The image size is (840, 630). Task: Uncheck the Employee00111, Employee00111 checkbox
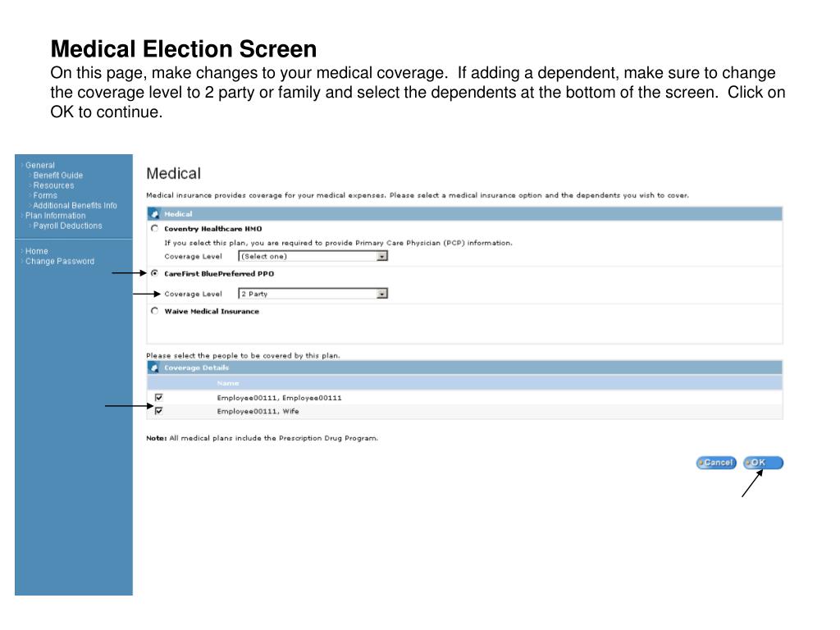(x=159, y=398)
